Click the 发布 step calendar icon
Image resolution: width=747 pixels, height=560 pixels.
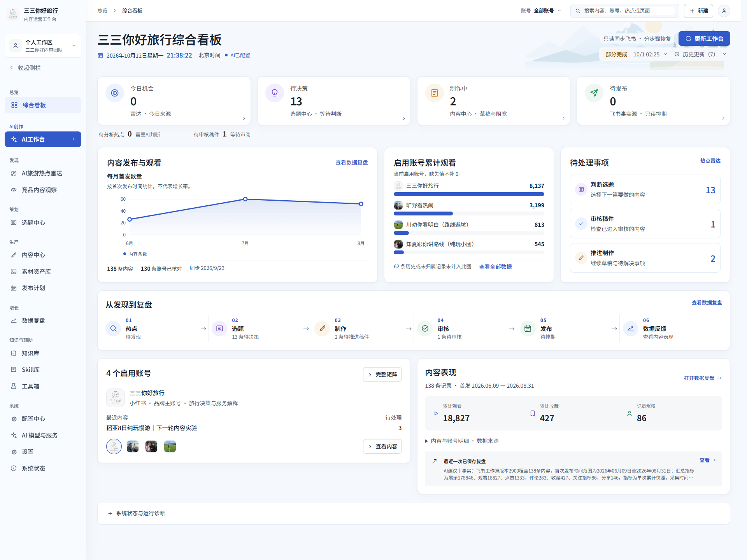click(528, 329)
